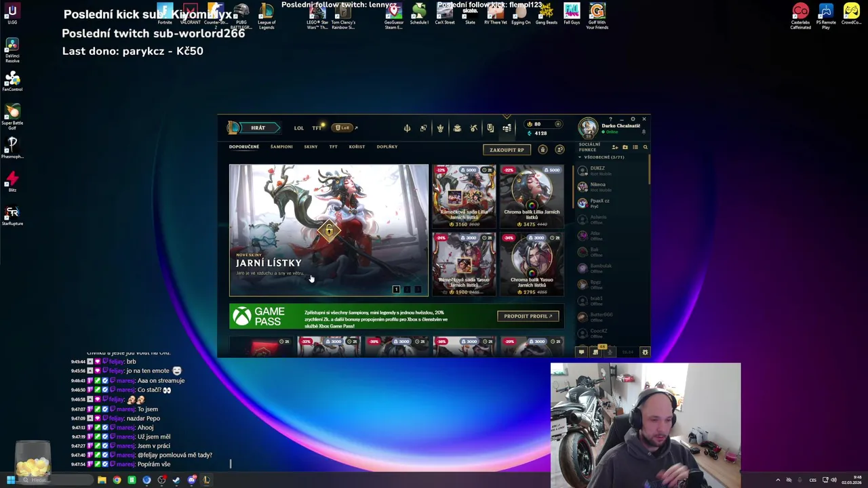Open the green Chrome taskbar icon

click(x=117, y=480)
